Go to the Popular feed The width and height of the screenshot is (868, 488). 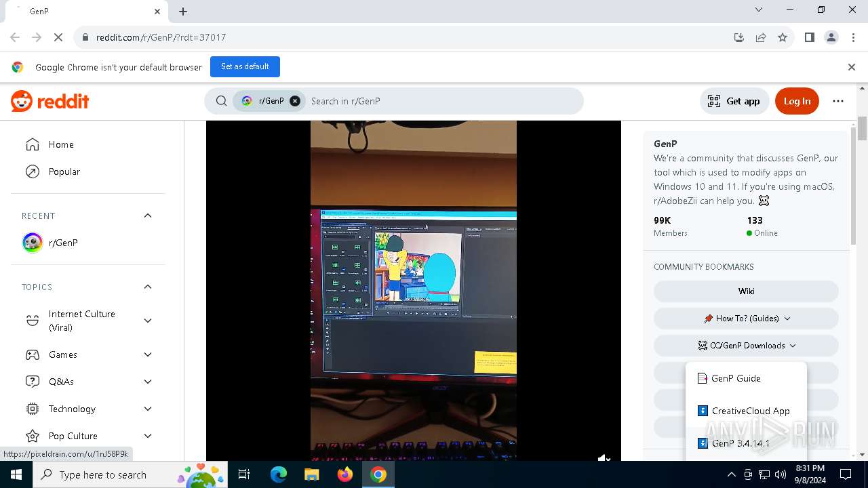88,171
